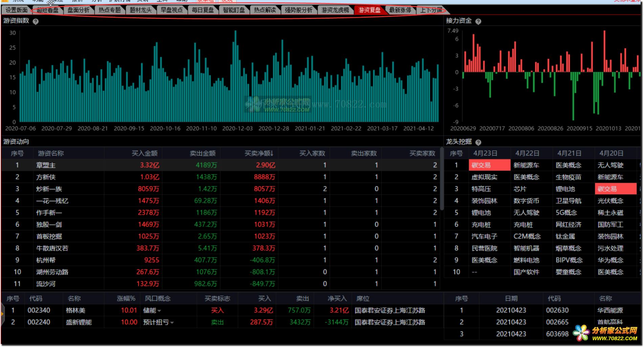Switch to 热点专题 tab
Image resolution: width=644 pixels, height=347 pixels.
pos(110,10)
